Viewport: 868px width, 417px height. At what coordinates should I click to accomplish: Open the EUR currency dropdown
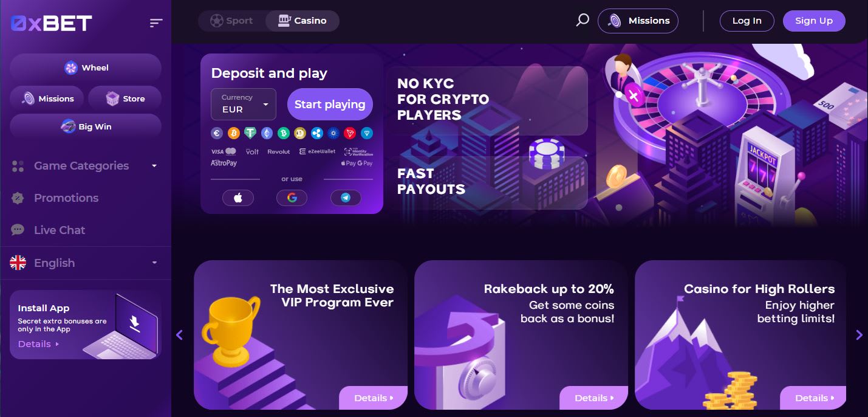[244, 104]
